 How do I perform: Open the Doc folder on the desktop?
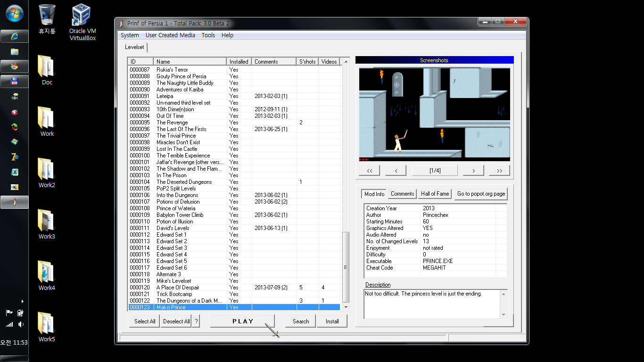click(47, 70)
